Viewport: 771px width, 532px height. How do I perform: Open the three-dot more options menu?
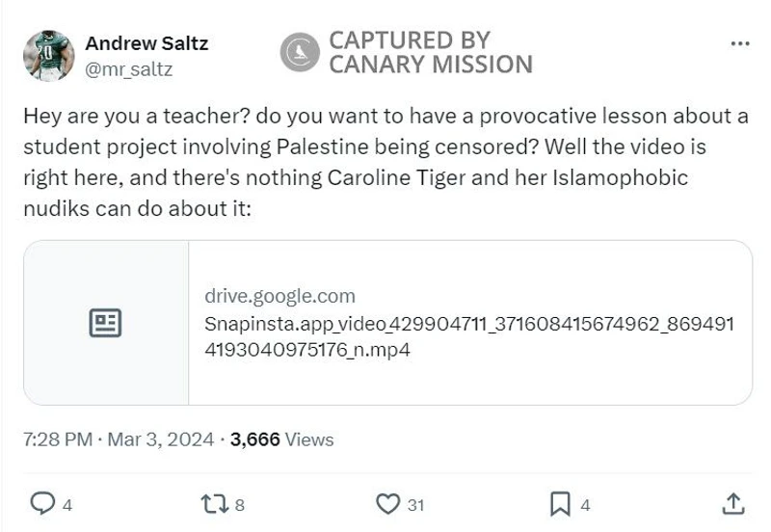[x=740, y=43]
